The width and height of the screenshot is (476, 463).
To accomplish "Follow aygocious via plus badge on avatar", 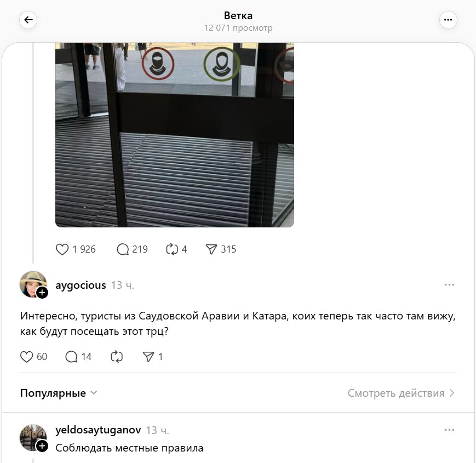I will 42,293.
